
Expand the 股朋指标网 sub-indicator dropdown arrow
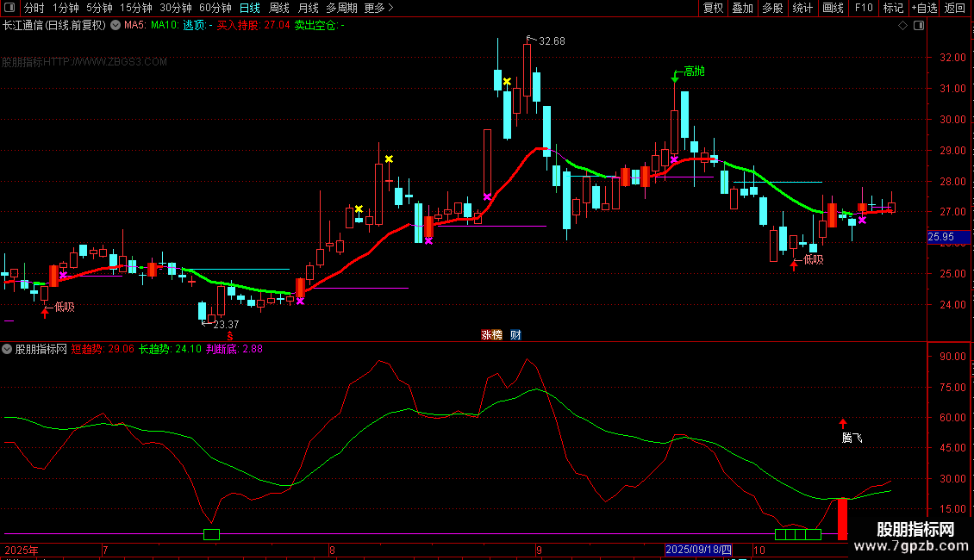[8, 350]
